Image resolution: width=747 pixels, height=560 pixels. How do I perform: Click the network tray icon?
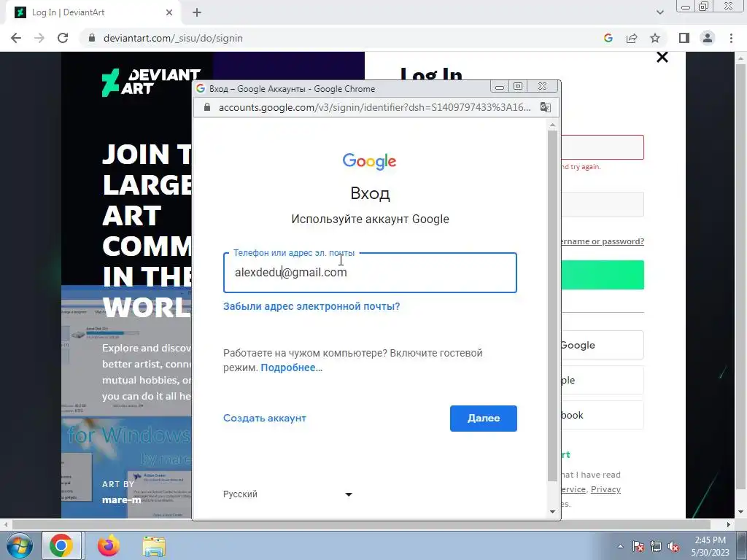tap(656, 546)
